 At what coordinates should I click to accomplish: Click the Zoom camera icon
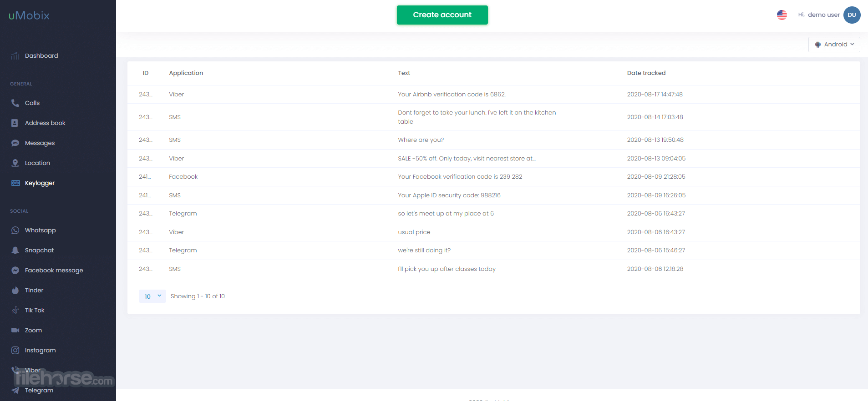pos(15,331)
